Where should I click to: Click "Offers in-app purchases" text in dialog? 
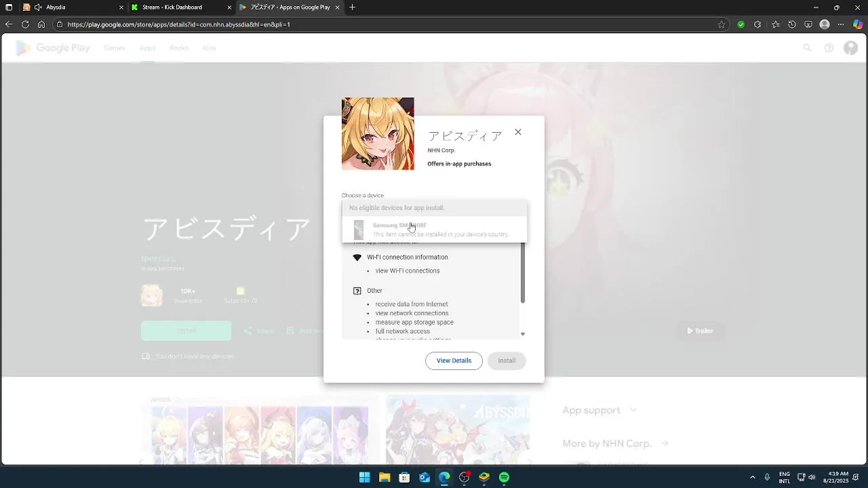point(459,164)
